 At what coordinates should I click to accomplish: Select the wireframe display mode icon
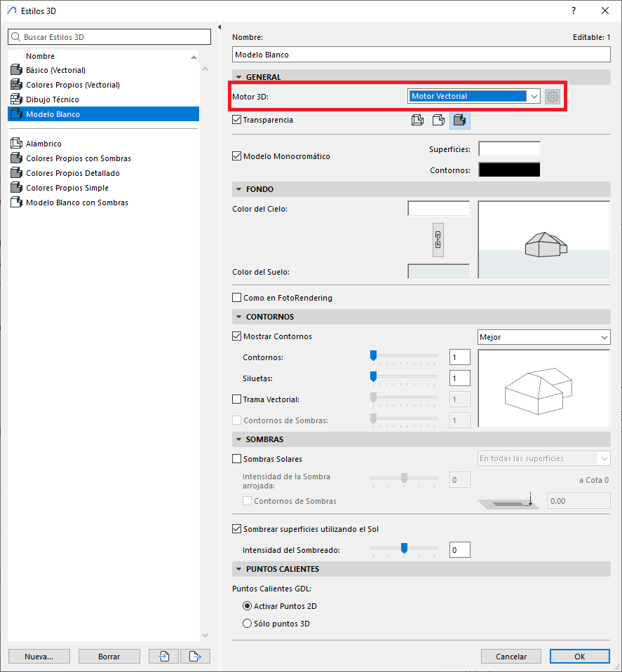[x=417, y=121]
